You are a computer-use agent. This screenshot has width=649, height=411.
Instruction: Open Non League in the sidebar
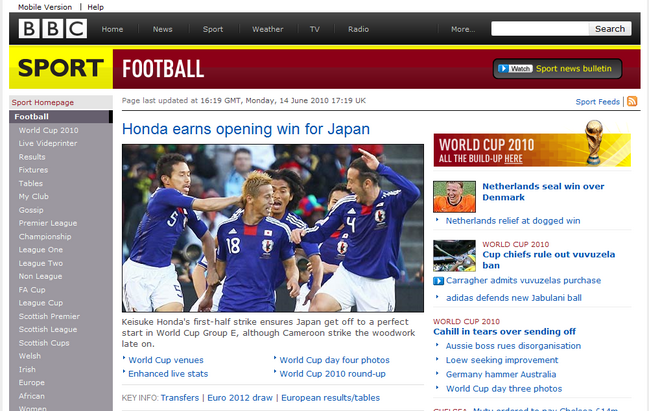(40, 276)
